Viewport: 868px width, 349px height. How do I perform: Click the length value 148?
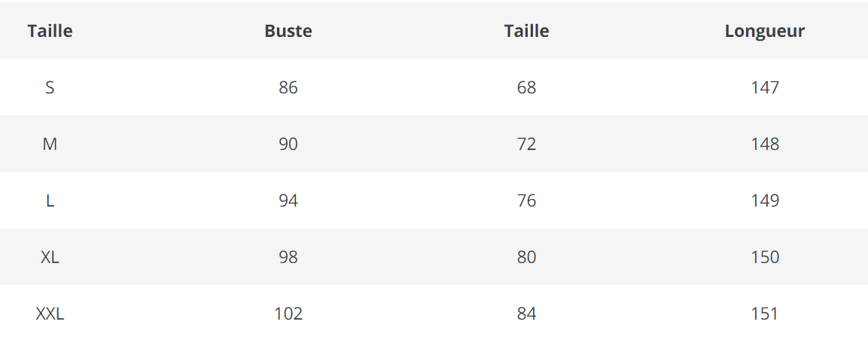764,144
